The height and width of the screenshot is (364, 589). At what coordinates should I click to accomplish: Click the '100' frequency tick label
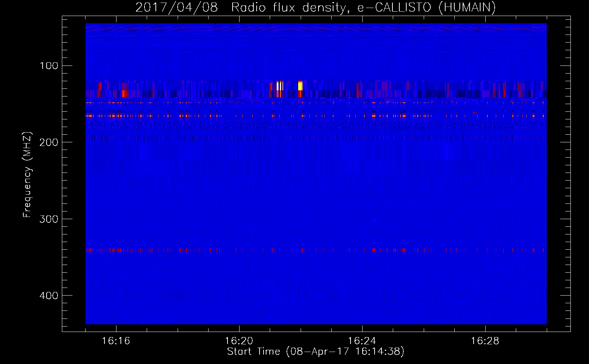(49, 66)
